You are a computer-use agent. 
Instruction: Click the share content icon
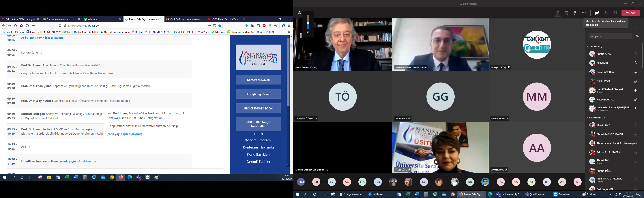click(615, 13)
